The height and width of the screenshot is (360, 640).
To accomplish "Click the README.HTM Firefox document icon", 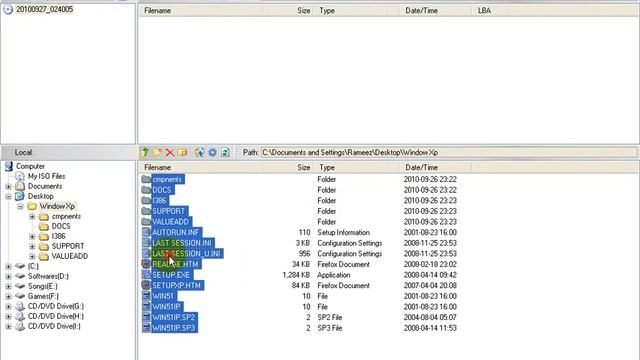I will 146,264.
